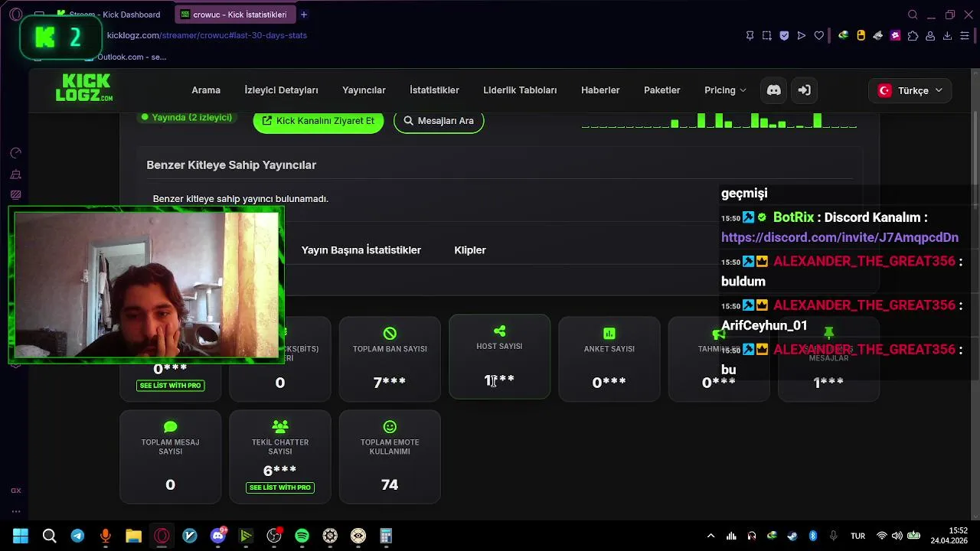The image size is (980, 551).
Task: Click the Toplam Emote Kullanımı card
Action: [x=390, y=457]
